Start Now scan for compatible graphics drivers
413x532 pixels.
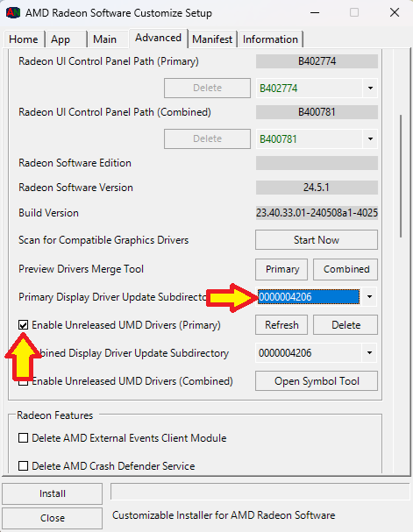[x=317, y=240]
